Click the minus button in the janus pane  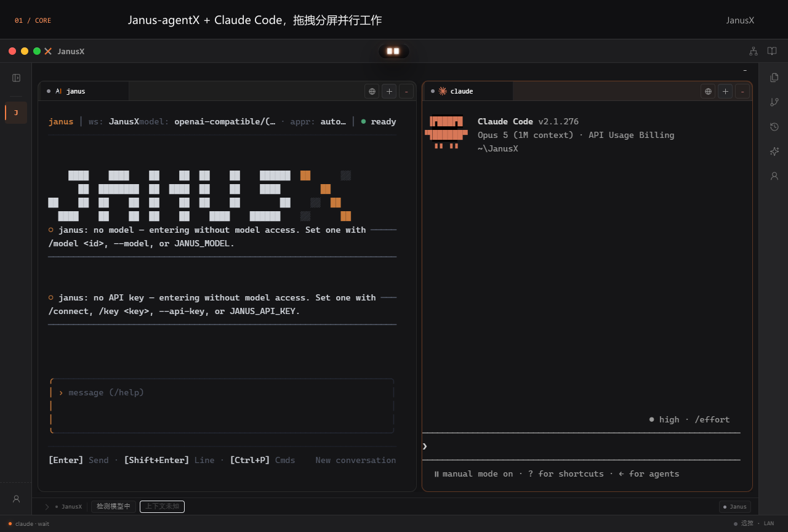406,91
